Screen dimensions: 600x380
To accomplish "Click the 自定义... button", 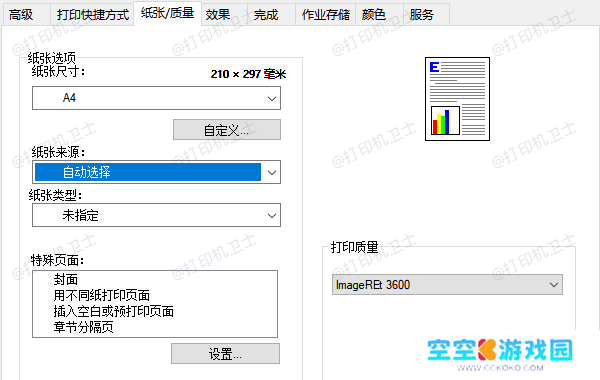I will [x=227, y=130].
